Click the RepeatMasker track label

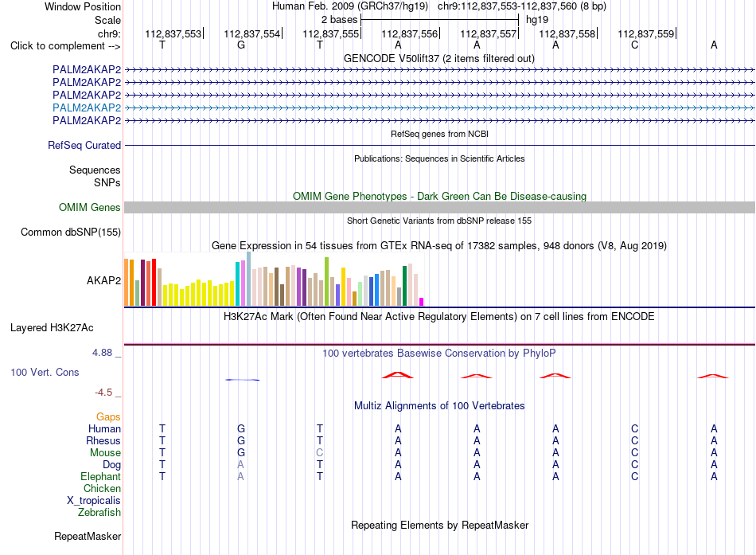coord(88,536)
